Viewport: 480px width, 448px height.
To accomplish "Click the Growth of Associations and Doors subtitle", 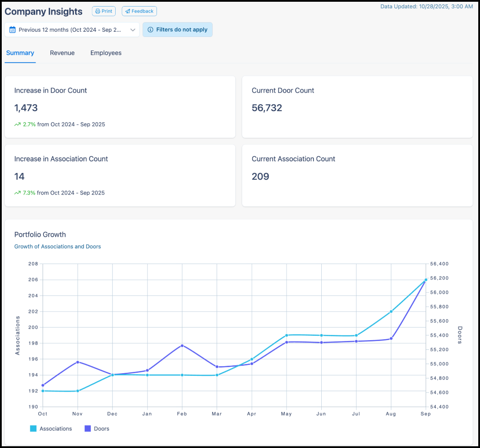I will coord(57,247).
